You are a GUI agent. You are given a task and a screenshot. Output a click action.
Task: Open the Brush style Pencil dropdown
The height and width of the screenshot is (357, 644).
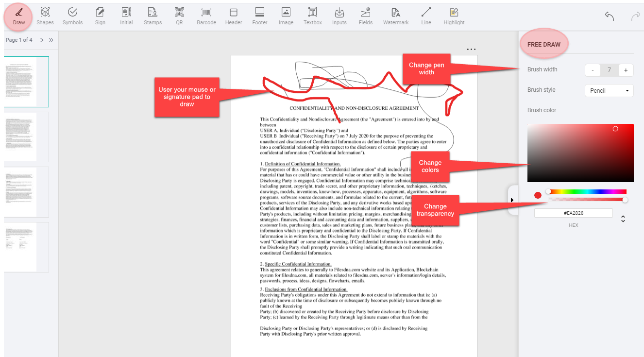click(609, 90)
